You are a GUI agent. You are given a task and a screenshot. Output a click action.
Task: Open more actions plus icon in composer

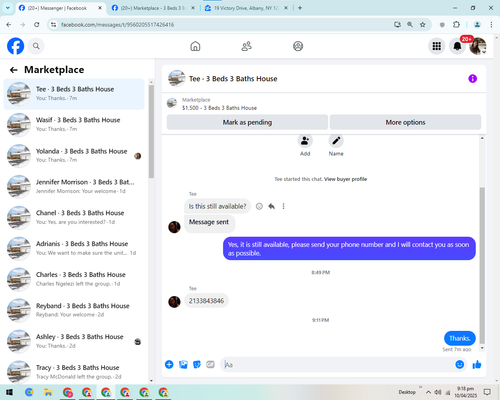tap(169, 365)
